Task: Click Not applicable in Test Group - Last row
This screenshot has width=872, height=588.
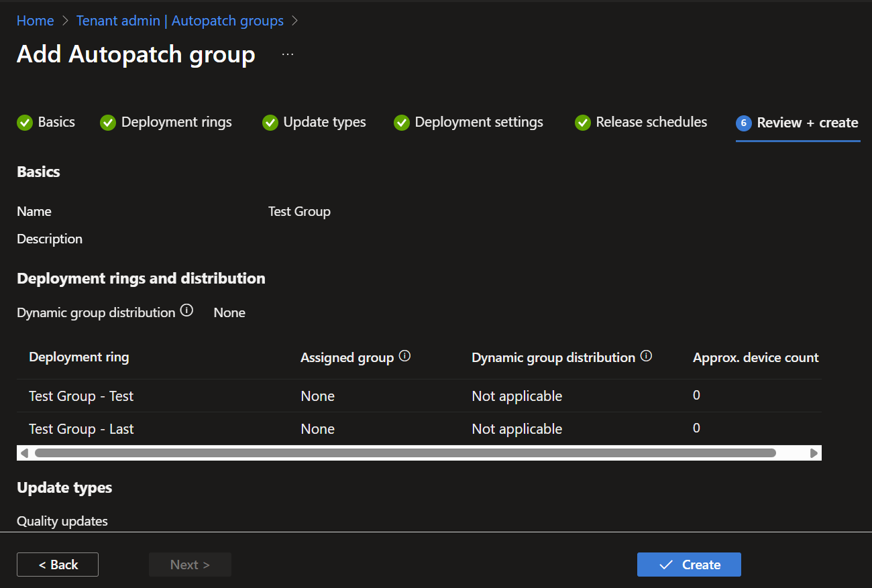Action: pos(516,429)
